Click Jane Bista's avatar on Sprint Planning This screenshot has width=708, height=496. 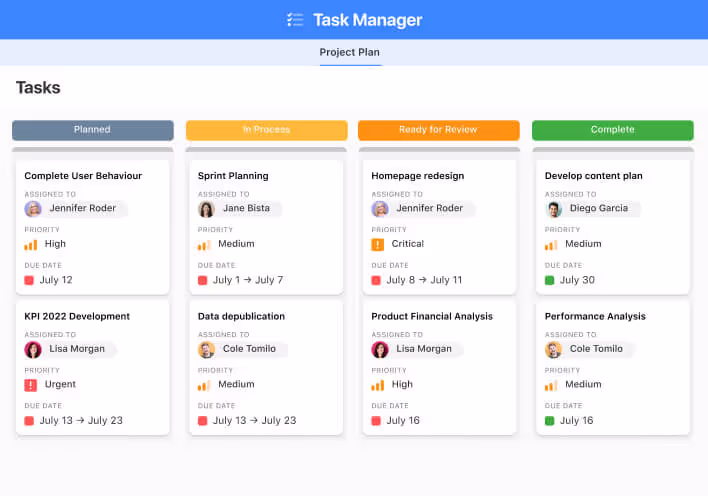pos(206,209)
